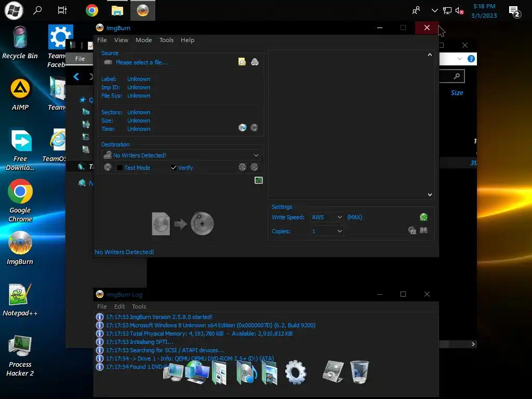Open the Notepad++ desktop shortcut

pyautogui.click(x=20, y=300)
